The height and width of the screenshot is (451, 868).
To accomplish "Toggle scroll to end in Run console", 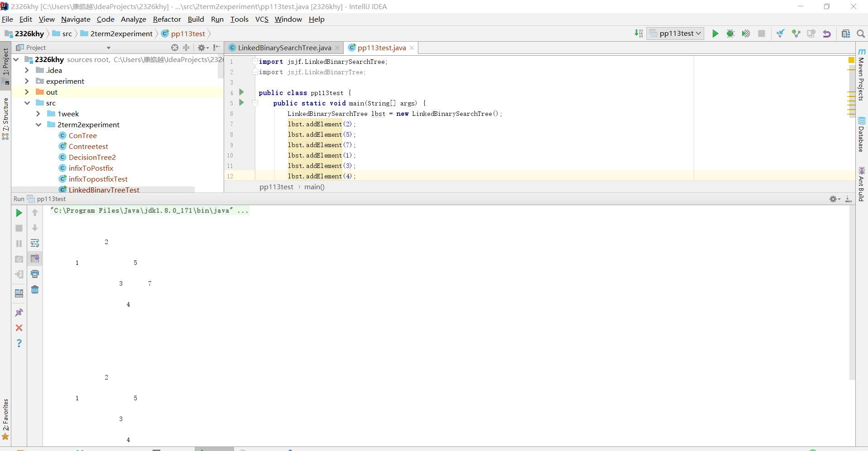I will 35,259.
